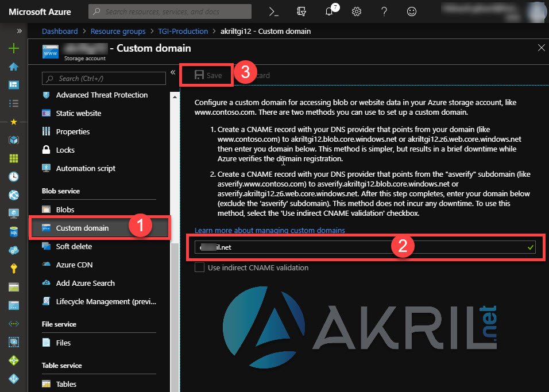Open the dashed-border monitor sidebar icon

[x=14, y=342]
